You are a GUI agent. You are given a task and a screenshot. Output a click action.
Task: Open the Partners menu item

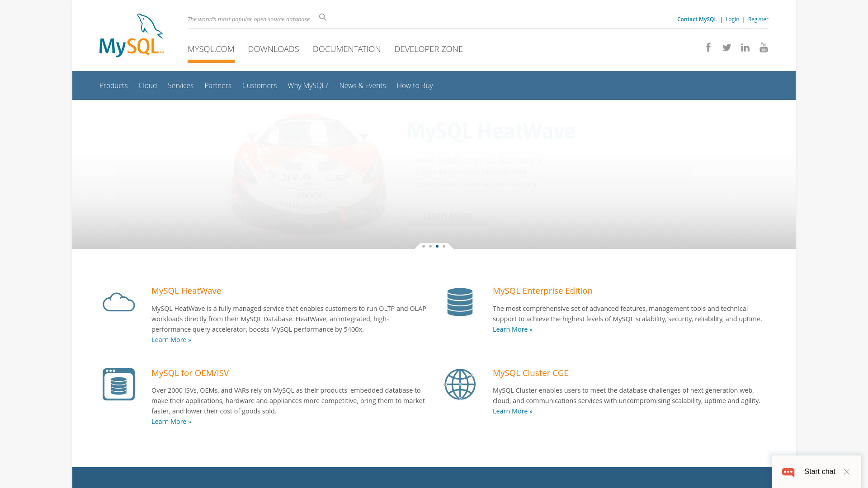point(218,85)
